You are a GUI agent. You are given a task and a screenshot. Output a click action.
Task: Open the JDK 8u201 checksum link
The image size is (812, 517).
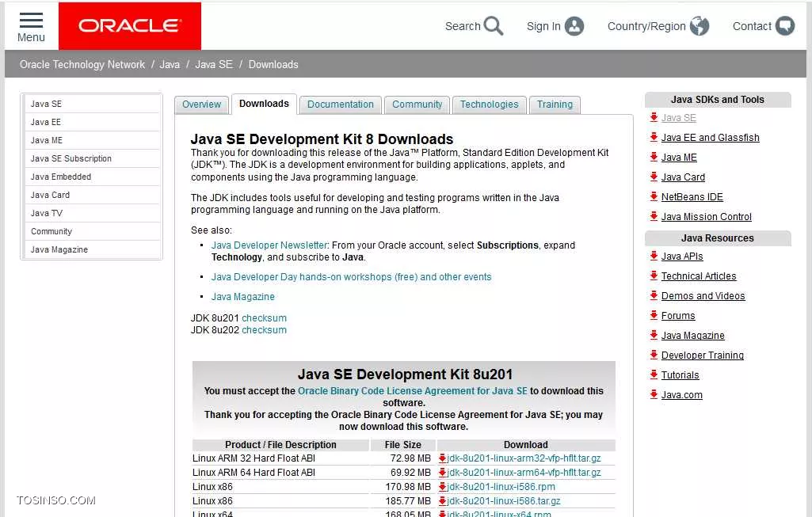264,317
